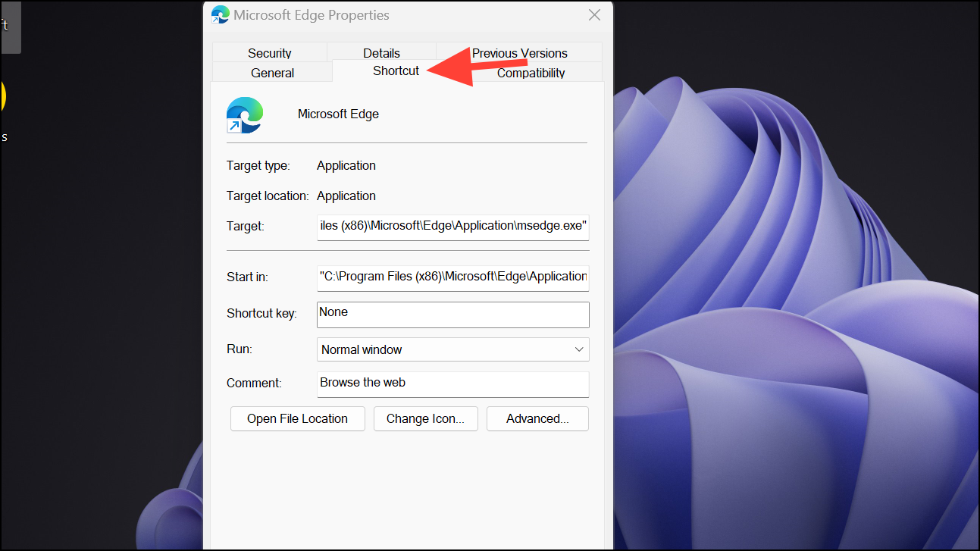Click into the Start in field

click(452, 277)
